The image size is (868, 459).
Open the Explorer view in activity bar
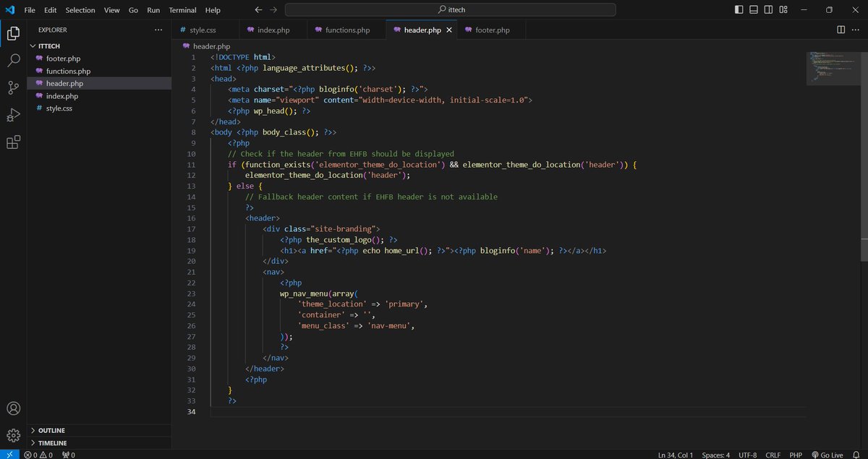[13, 33]
